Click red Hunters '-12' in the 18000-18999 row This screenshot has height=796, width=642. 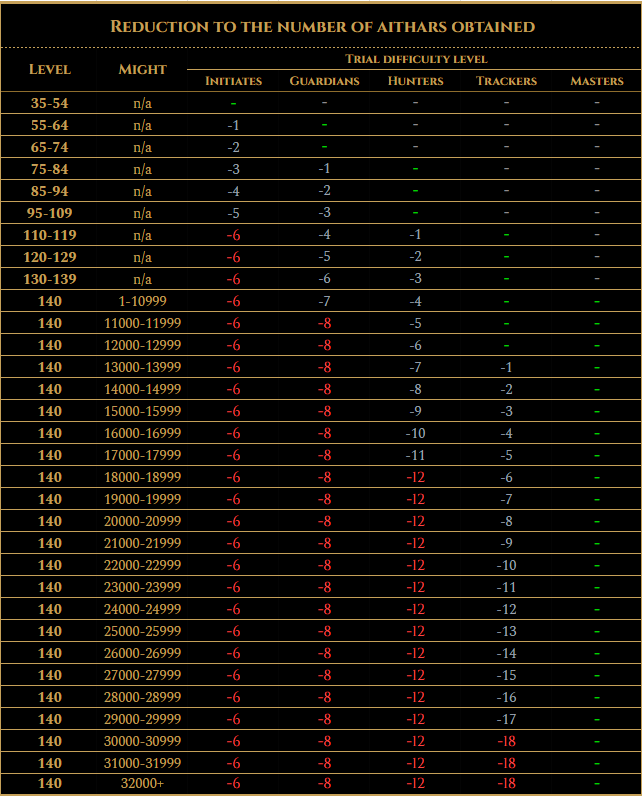(x=416, y=477)
